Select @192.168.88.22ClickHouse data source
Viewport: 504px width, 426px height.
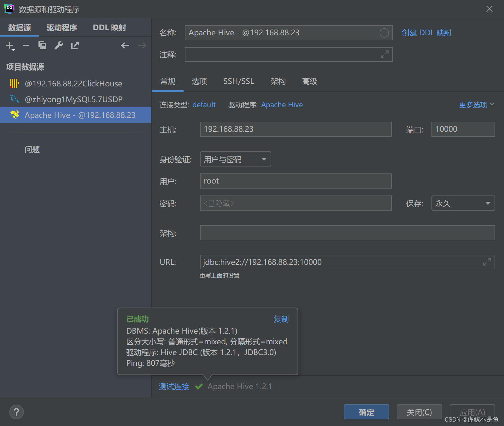pos(76,84)
